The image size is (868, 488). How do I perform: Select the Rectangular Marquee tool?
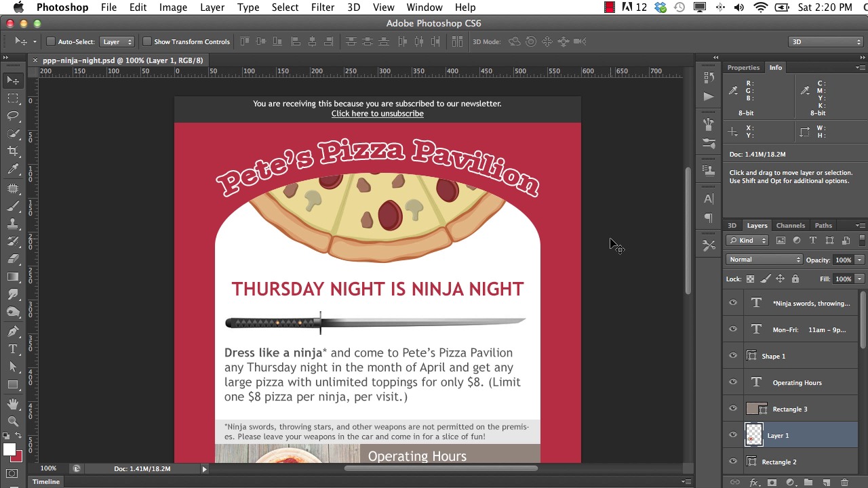pos(13,98)
